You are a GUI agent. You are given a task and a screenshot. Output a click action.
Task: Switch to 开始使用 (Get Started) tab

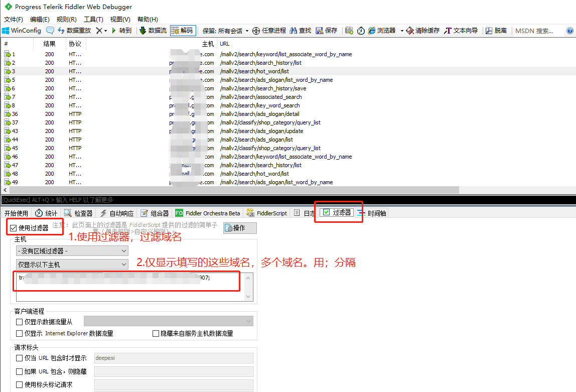click(x=16, y=213)
